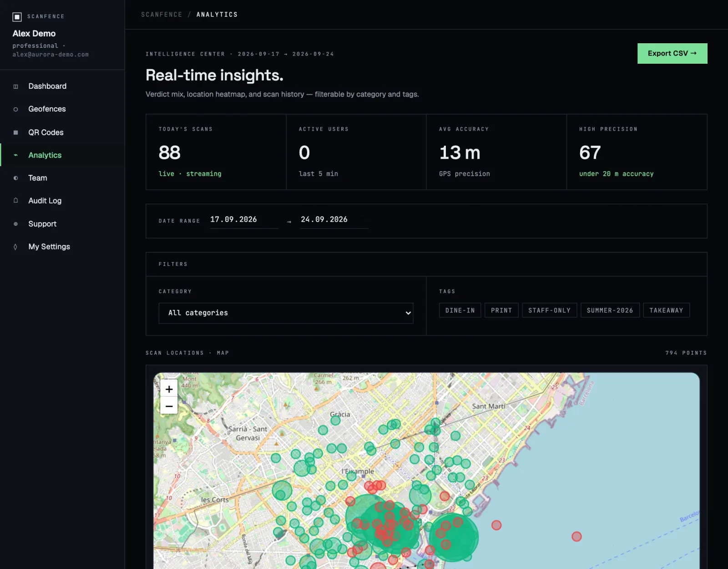Open the All categories dropdown
The width and height of the screenshot is (728, 569).
(x=286, y=313)
